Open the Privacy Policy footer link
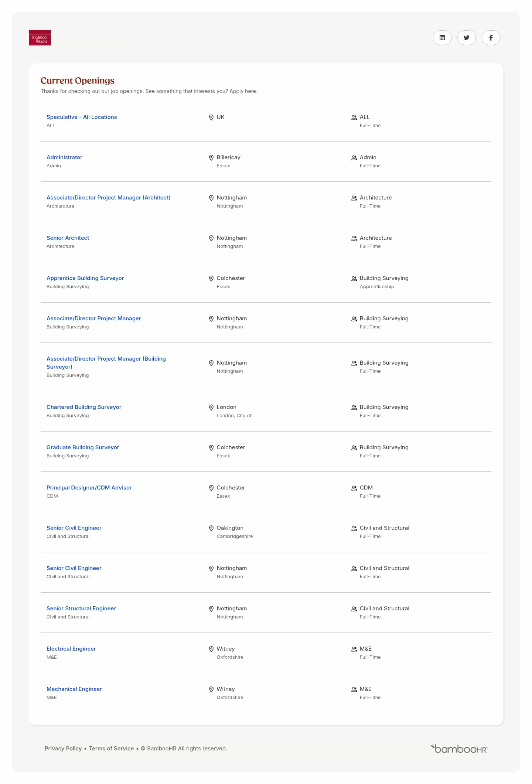 (x=63, y=749)
